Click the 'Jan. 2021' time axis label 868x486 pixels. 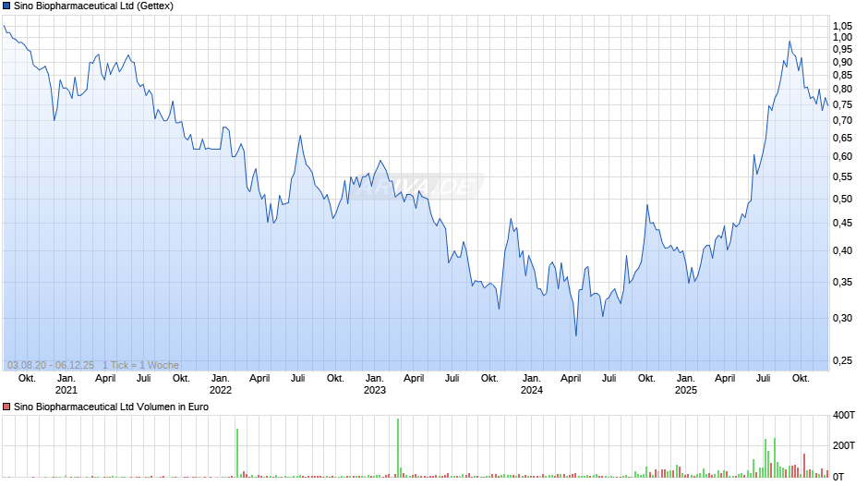point(66,384)
